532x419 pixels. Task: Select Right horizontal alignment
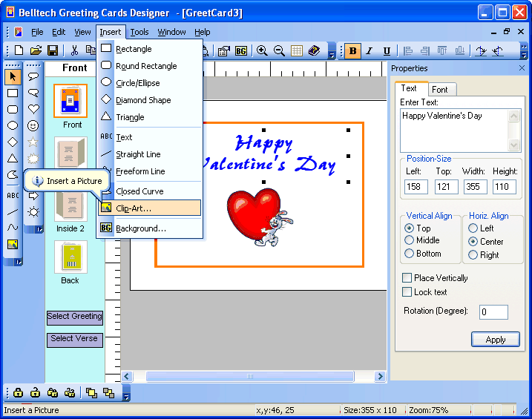[x=473, y=254]
